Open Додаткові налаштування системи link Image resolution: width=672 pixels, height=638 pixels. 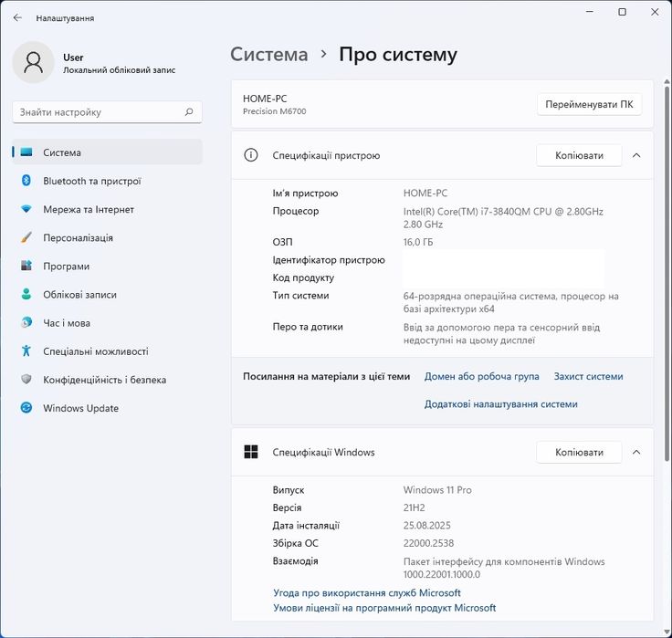tap(501, 403)
